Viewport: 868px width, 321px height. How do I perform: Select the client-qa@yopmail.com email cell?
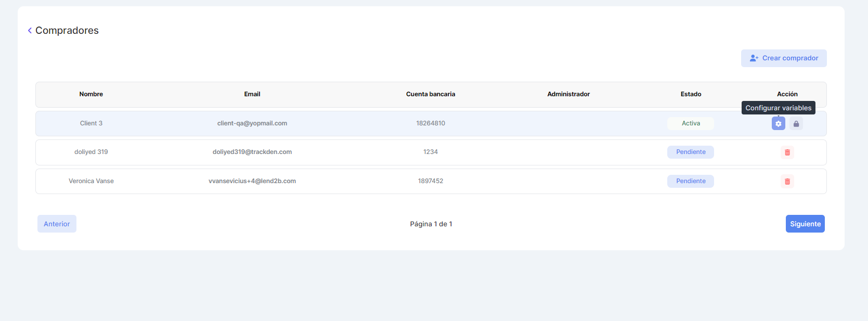(x=252, y=123)
